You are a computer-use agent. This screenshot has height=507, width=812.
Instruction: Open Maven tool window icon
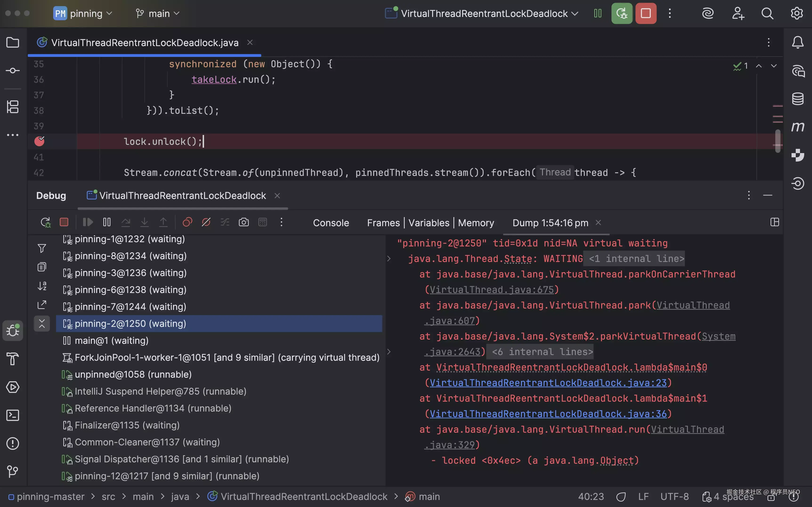click(798, 127)
